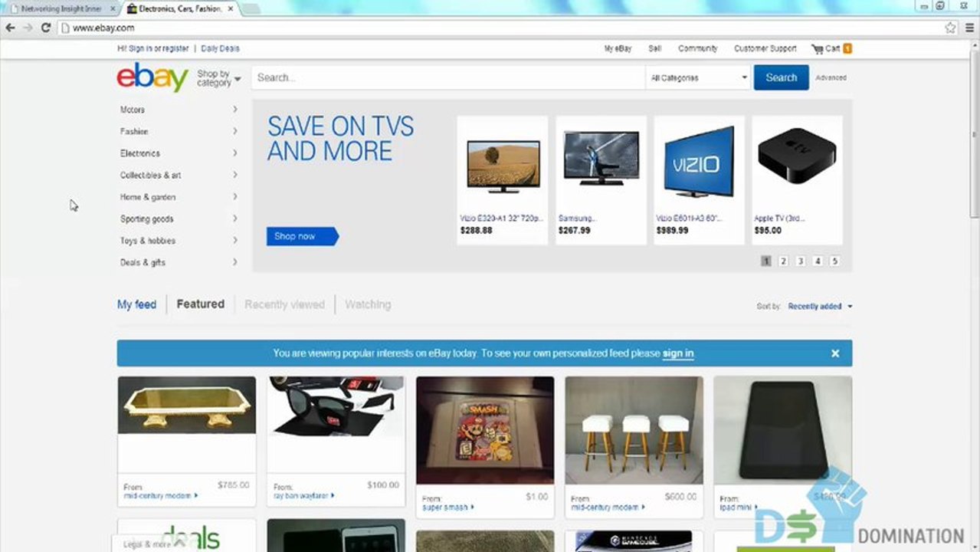The height and width of the screenshot is (552, 980).
Task: Close the Networking Insight tab
Action: [112, 8]
